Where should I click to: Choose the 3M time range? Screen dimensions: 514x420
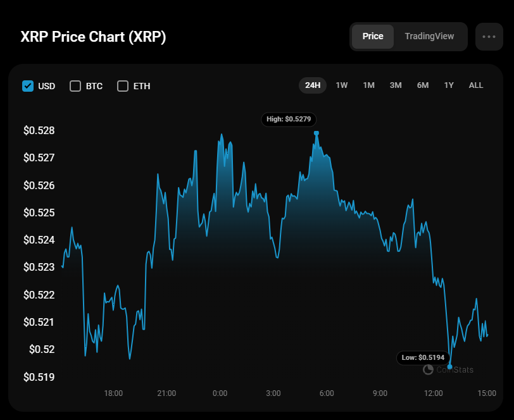[396, 85]
